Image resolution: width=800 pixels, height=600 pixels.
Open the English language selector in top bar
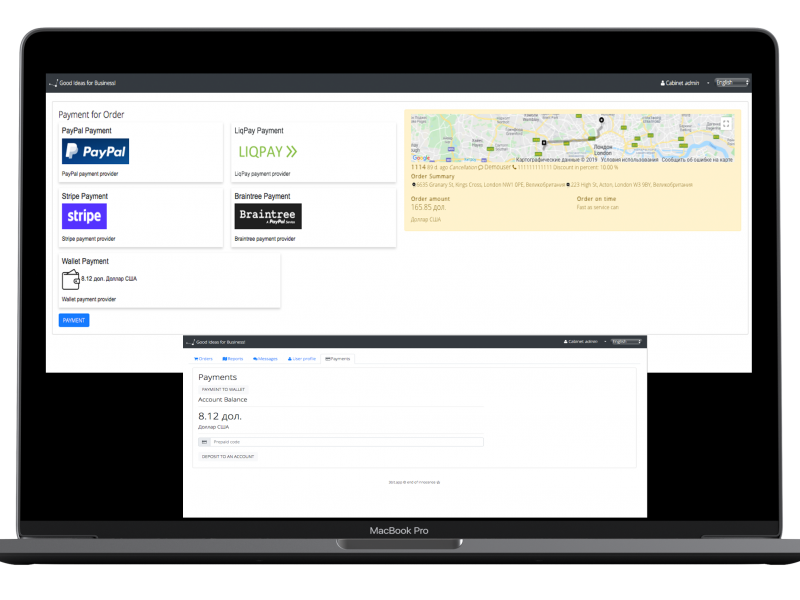click(x=732, y=83)
